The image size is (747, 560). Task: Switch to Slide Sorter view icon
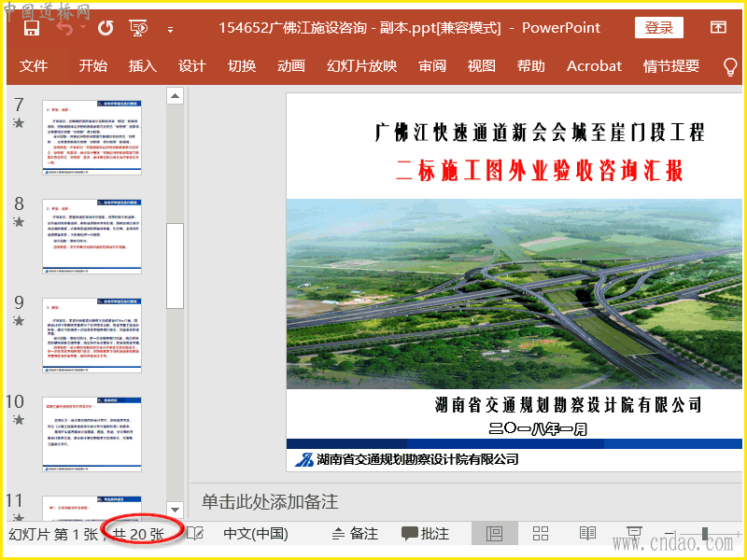pos(541,533)
